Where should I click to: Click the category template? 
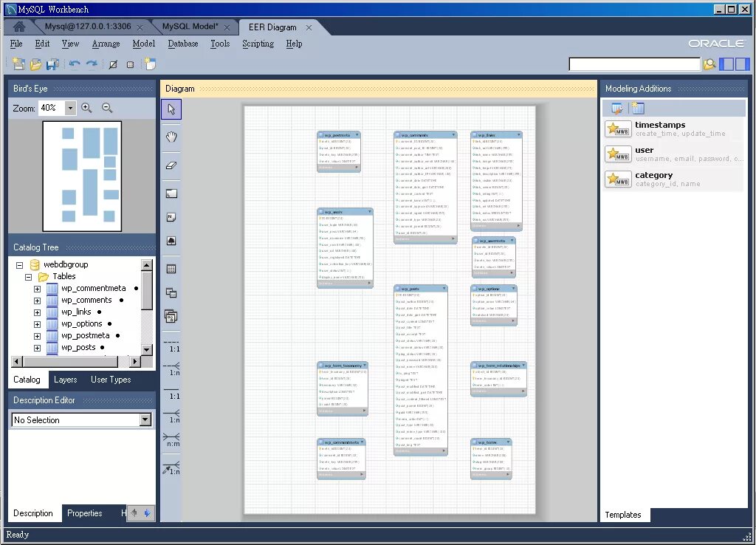pyautogui.click(x=673, y=179)
